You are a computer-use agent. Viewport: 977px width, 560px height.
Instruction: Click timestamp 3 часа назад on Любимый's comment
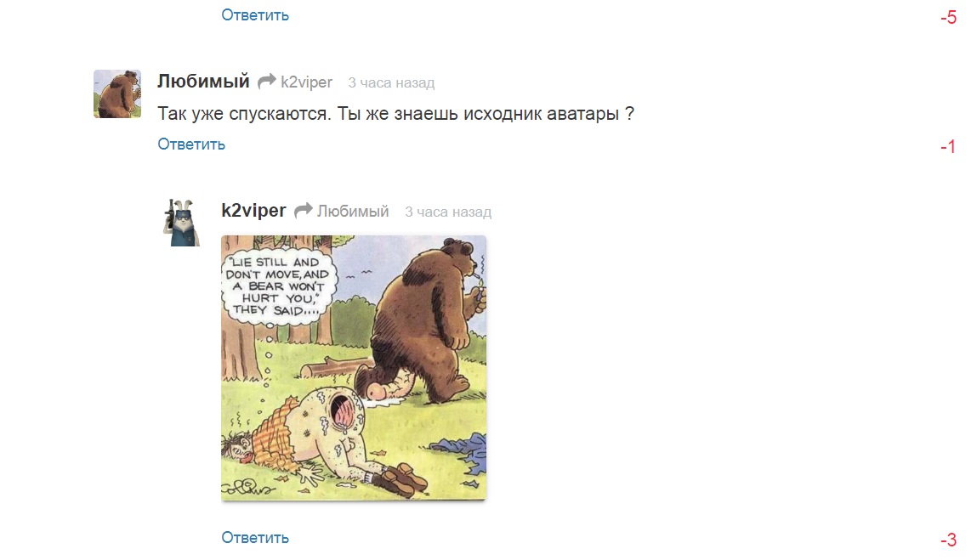coord(391,82)
